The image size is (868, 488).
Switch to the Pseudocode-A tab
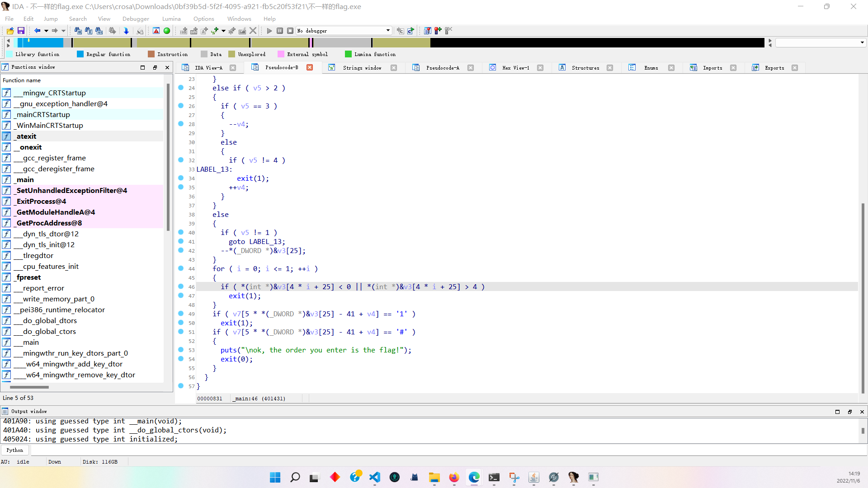click(442, 68)
